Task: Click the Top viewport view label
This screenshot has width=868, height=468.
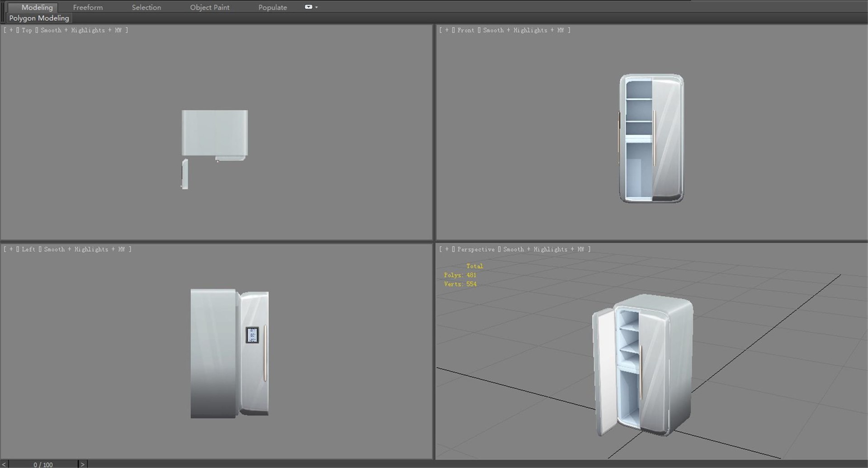Action: pos(27,30)
